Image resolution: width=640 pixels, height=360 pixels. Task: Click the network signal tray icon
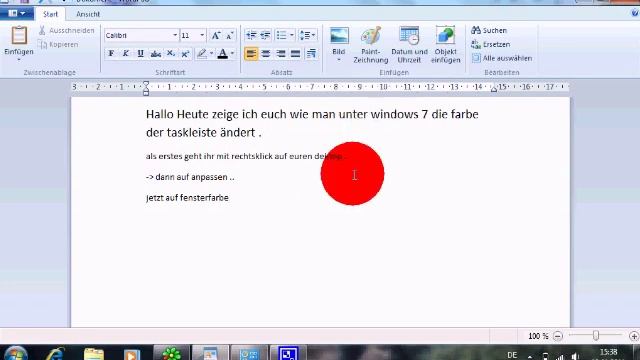[560, 357]
